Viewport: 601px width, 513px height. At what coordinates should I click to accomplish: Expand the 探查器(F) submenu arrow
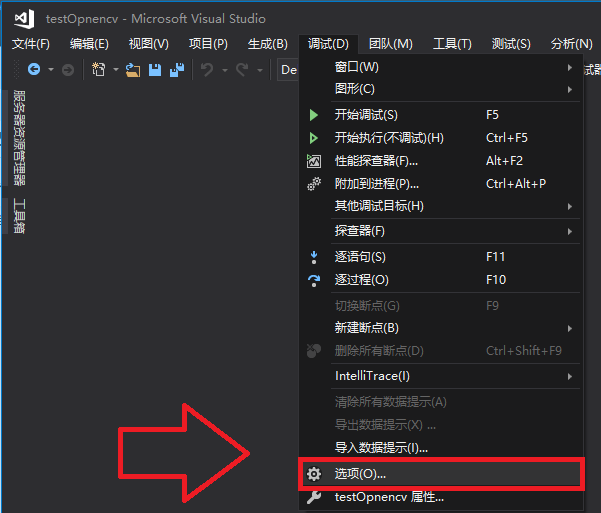point(570,231)
